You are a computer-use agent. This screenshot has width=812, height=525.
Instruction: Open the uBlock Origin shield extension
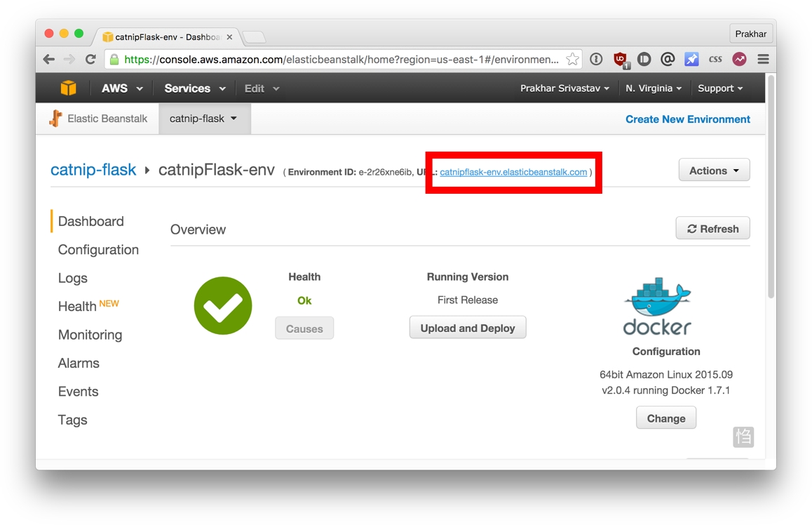[620, 60]
